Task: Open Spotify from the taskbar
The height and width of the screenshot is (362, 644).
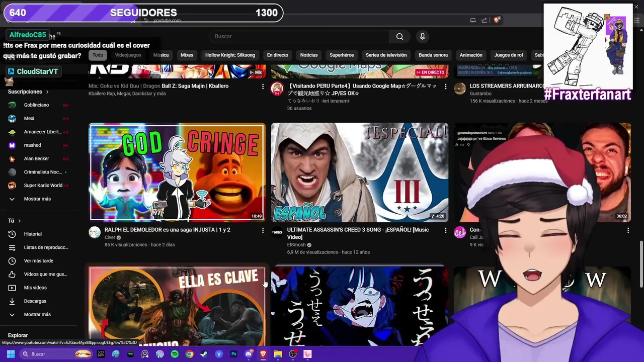Action: (x=175, y=354)
